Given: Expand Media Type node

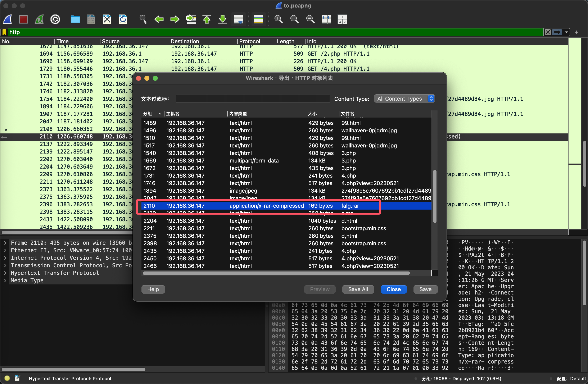Looking at the screenshot, I should coord(5,280).
